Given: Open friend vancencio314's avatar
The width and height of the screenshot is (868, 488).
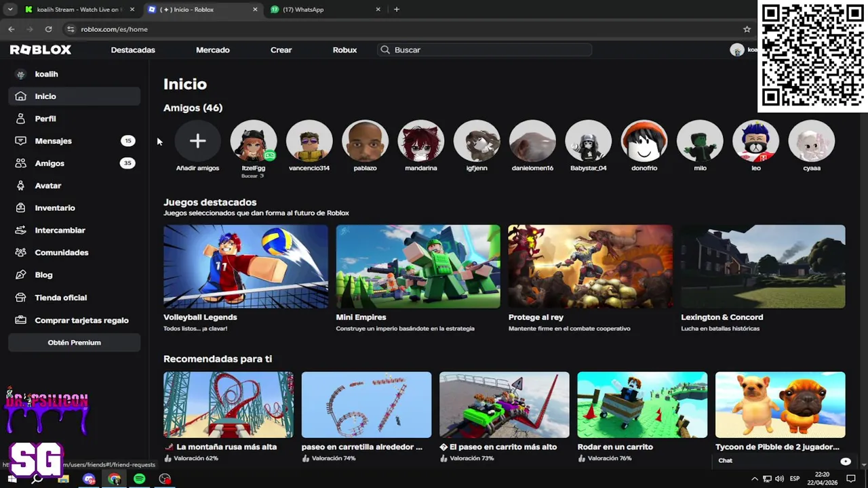Looking at the screenshot, I should tap(309, 141).
